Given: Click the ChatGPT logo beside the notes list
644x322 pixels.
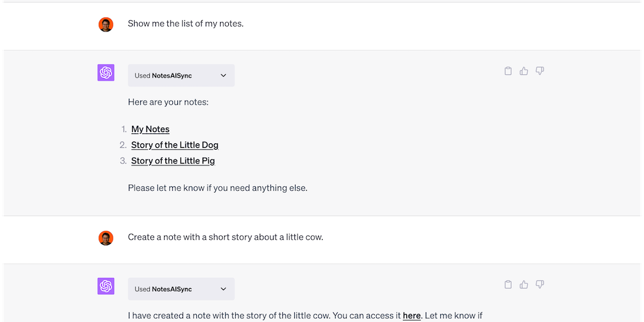Looking at the screenshot, I should click(x=106, y=73).
